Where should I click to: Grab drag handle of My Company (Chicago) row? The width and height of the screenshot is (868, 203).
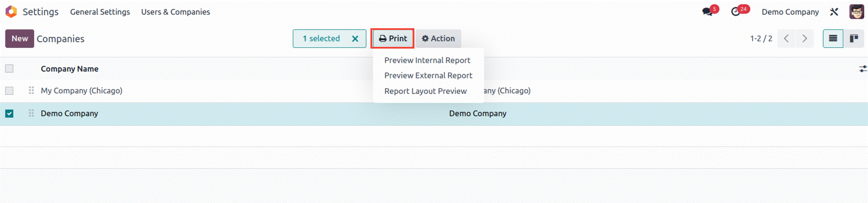(31, 91)
